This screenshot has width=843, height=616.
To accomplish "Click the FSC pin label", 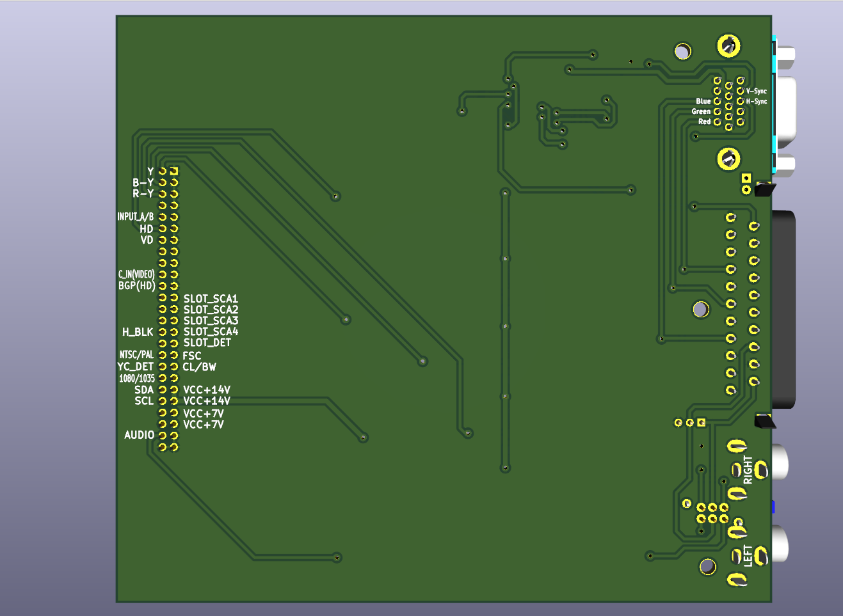I will 192,356.
